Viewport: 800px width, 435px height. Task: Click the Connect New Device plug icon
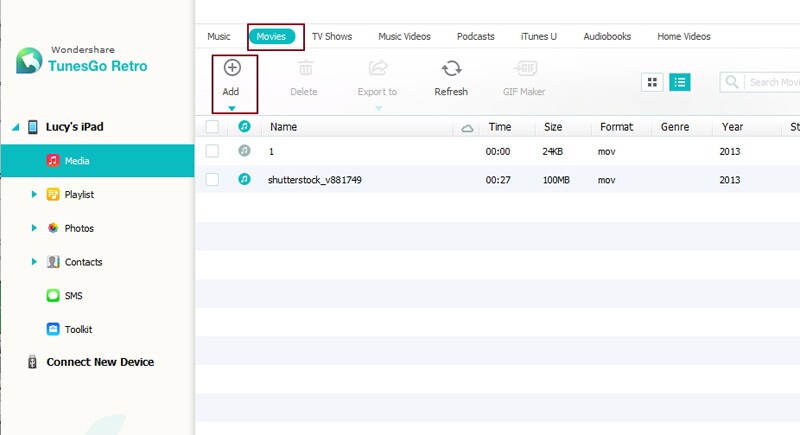32,362
